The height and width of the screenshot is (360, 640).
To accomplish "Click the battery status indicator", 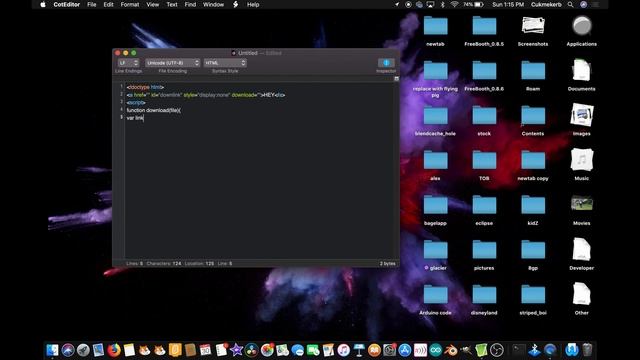I will (473, 4).
